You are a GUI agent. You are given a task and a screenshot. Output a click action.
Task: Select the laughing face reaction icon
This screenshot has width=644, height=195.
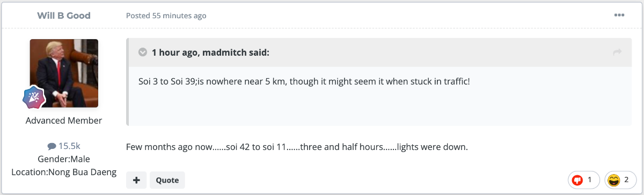pyautogui.click(x=614, y=181)
